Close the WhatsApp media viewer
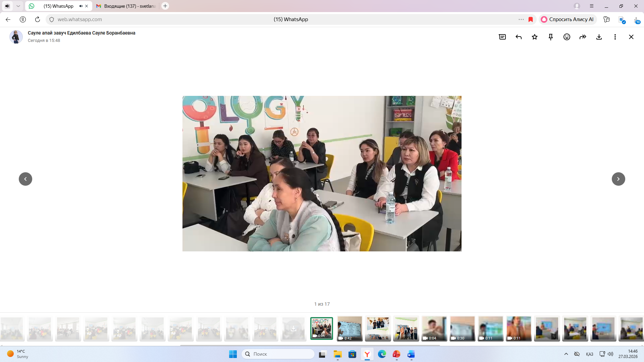The image size is (644, 362). [x=631, y=37]
